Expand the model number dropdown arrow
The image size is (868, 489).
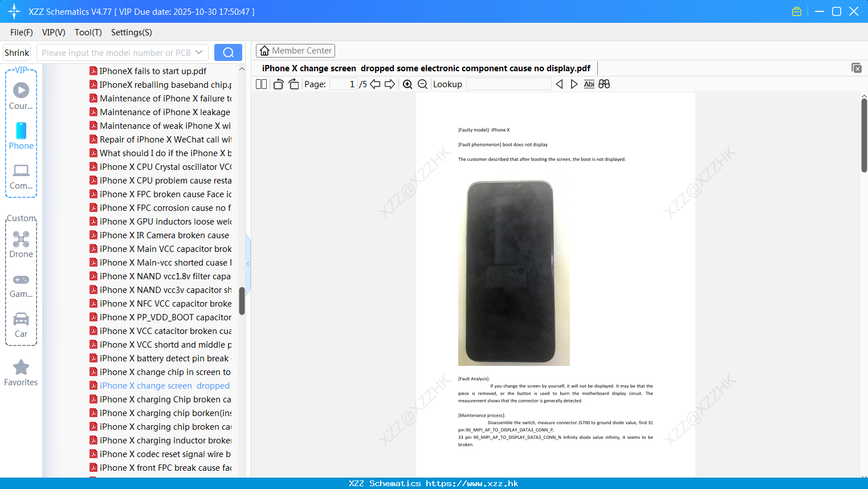point(199,52)
